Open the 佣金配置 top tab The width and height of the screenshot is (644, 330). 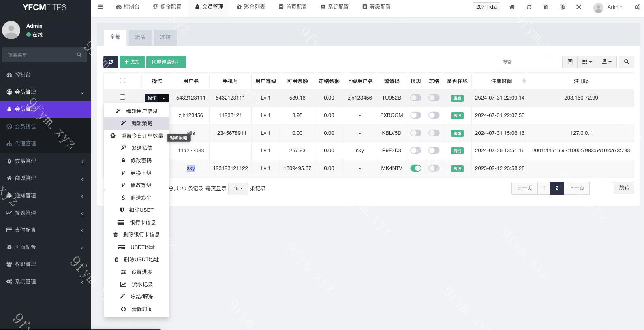(167, 7)
